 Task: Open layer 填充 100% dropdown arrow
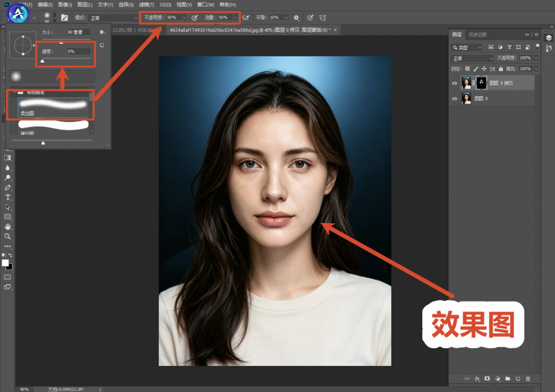(536, 69)
